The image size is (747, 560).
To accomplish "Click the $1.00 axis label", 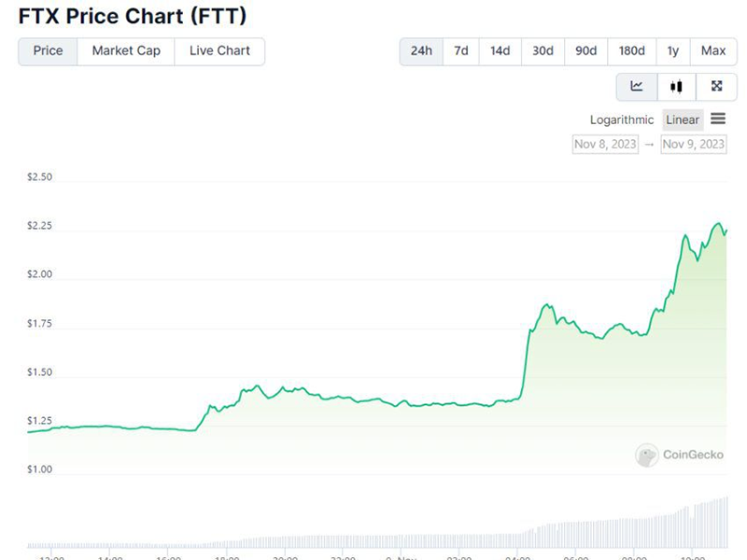I will (x=39, y=469).
